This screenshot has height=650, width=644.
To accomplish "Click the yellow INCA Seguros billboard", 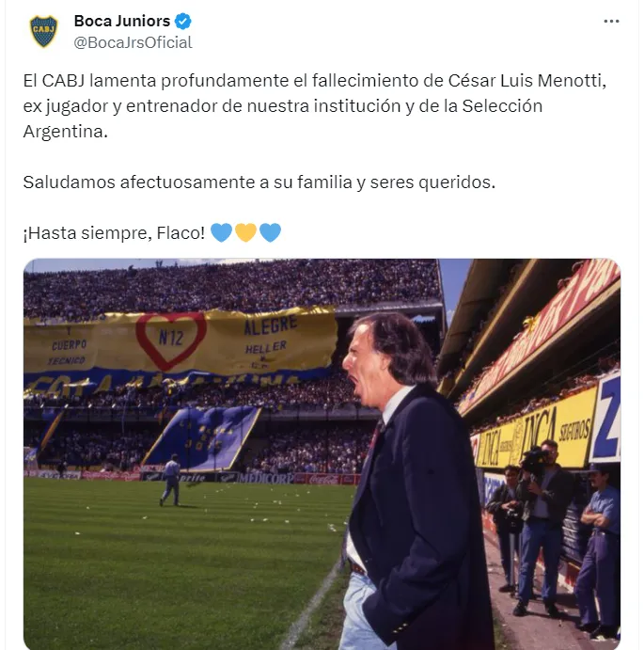I will (535, 437).
